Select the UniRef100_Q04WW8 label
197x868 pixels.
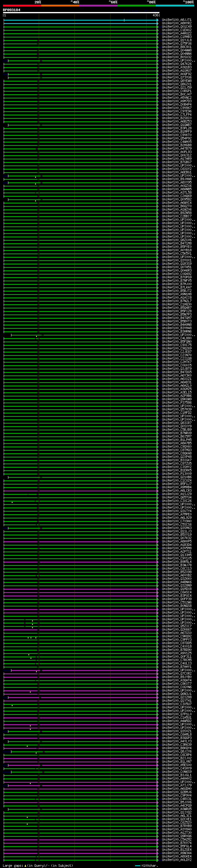click(176, 50)
